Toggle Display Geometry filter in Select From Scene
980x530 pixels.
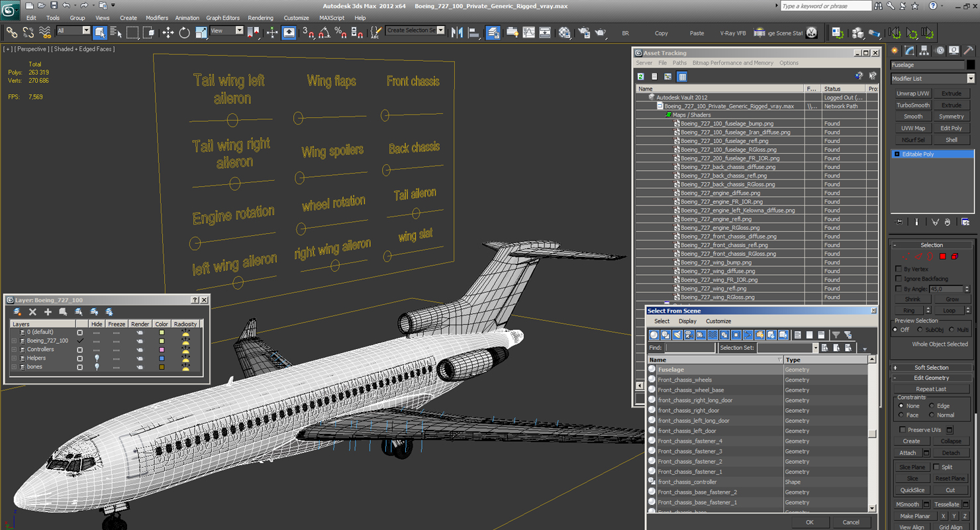[x=654, y=335]
